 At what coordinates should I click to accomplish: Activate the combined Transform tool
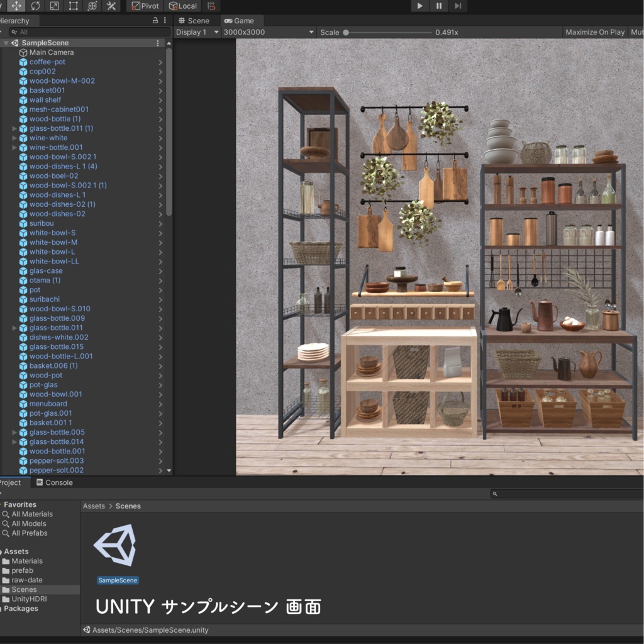[93, 6]
